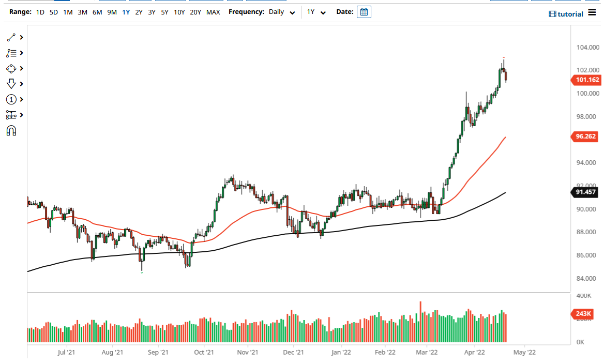Viewport: 604px width, 364px height.
Task: Select the arrow marker tool
Action: [10, 84]
